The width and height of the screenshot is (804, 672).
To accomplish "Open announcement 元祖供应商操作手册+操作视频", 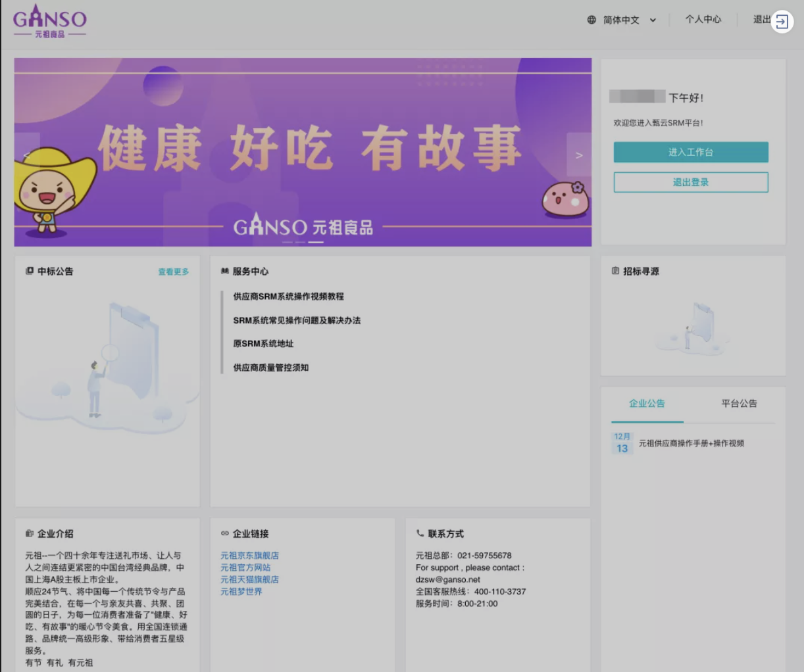I will (x=691, y=443).
